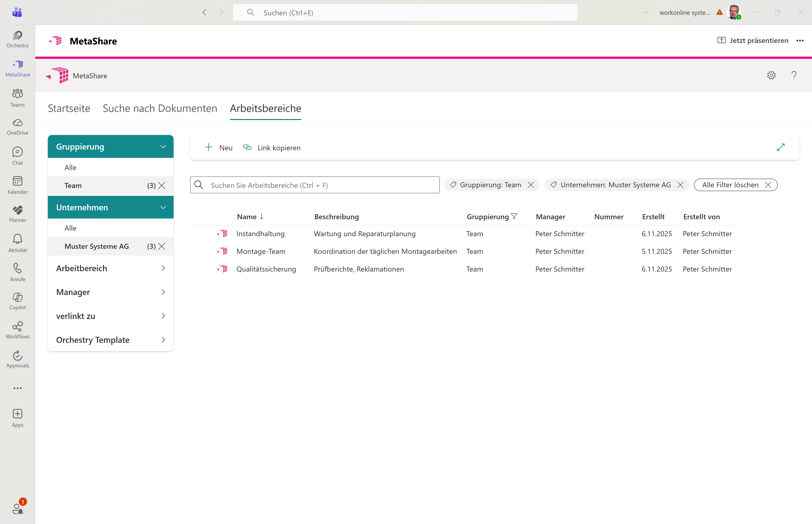This screenshot has width=812, height=524.
Task: Switch to the Startseite tab
Action: tap(69, 108)
